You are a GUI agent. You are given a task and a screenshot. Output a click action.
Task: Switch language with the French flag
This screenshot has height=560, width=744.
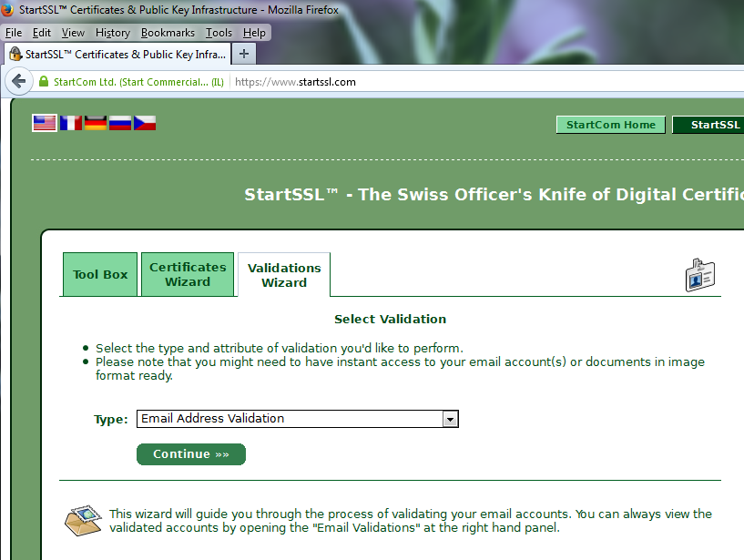(x=71, y=123)
